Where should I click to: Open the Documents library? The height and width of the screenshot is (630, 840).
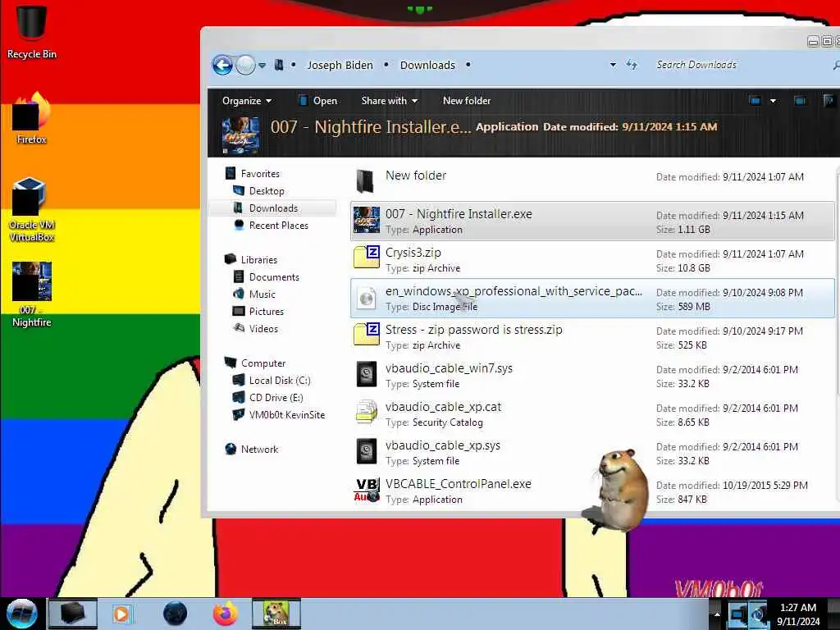point(267,277)
